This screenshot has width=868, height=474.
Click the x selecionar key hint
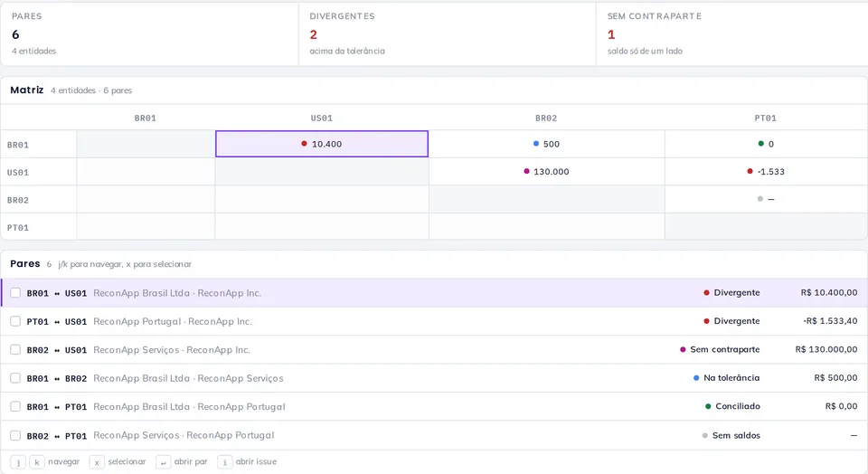pyautogui.click(x=97, y=462)
